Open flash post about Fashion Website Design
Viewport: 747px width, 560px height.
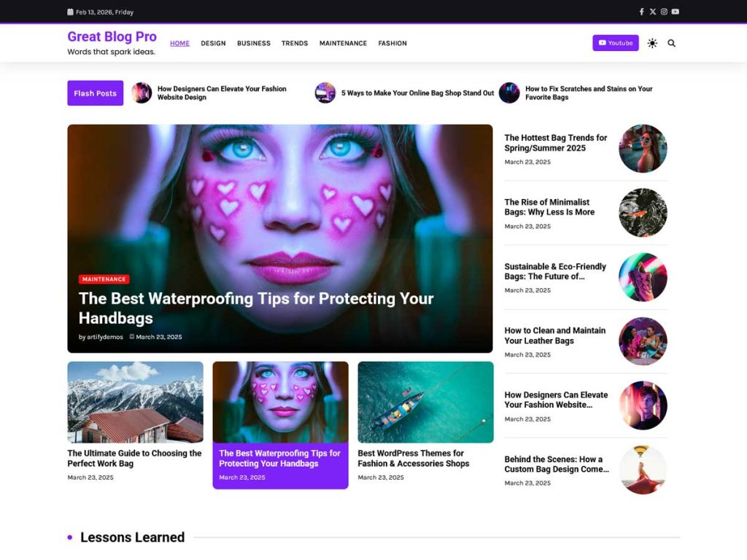pos(222,93)
